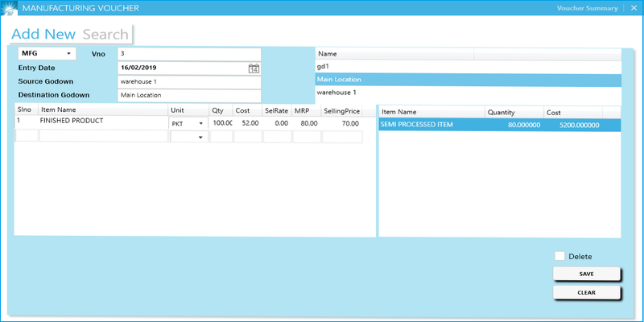
Task: Open the empty row's Unit dropdown
Action: [188, 137]
